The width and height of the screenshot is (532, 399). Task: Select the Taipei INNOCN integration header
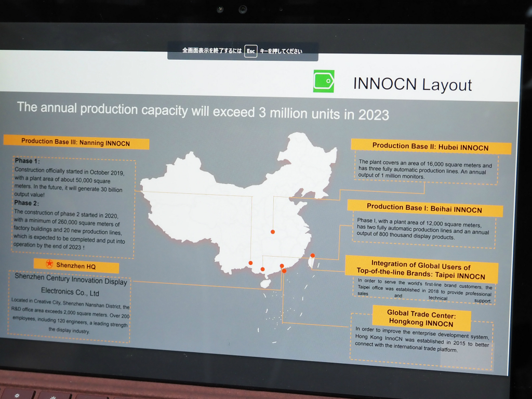pos(421,270)
